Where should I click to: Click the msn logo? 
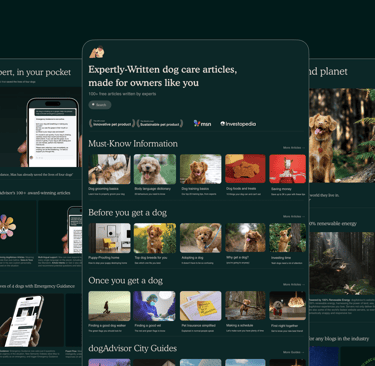point(202,124)
